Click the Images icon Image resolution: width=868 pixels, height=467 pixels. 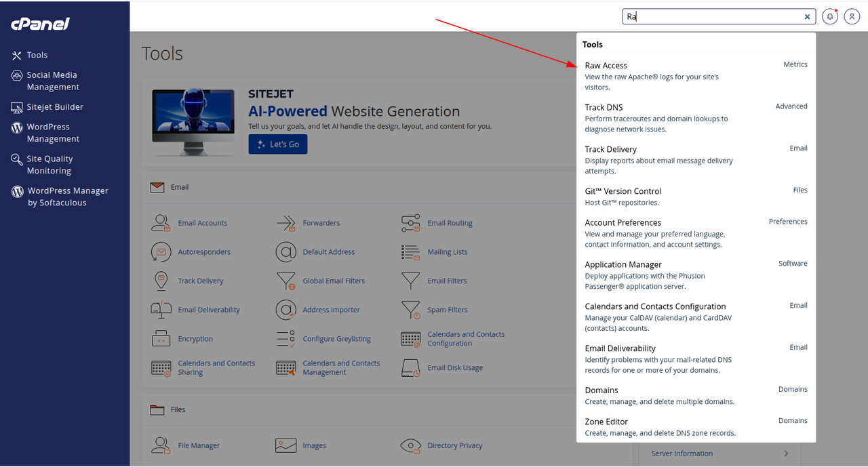coord(286,445)
